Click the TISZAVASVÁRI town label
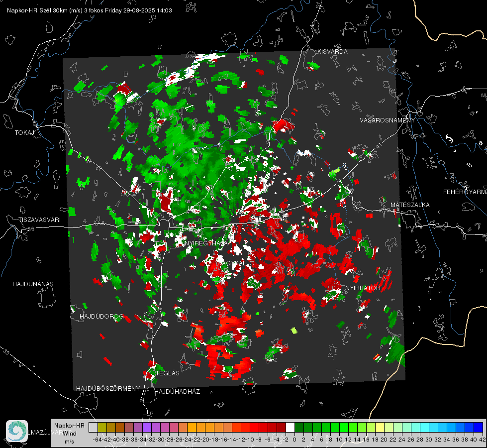This screenshot has height=448, width=487. 39,220
